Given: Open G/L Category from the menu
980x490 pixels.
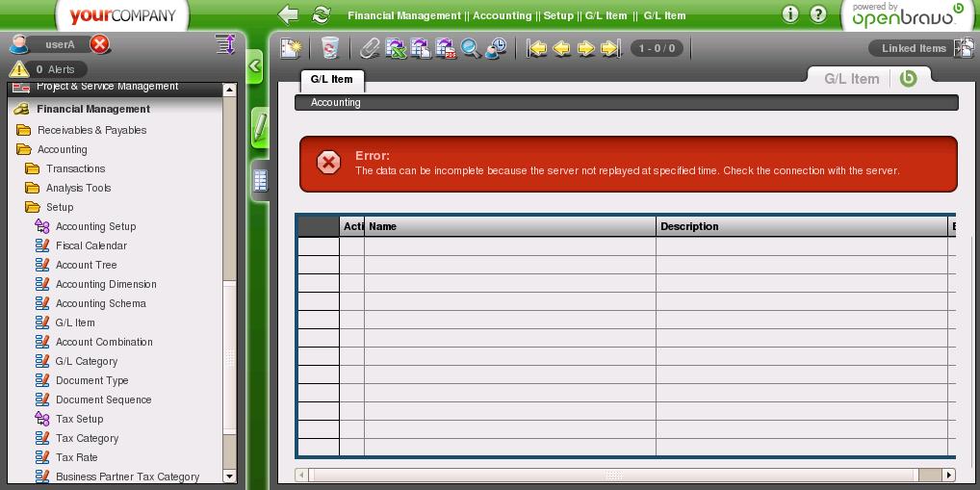Looking at the screenshot, I should (86, 361).
